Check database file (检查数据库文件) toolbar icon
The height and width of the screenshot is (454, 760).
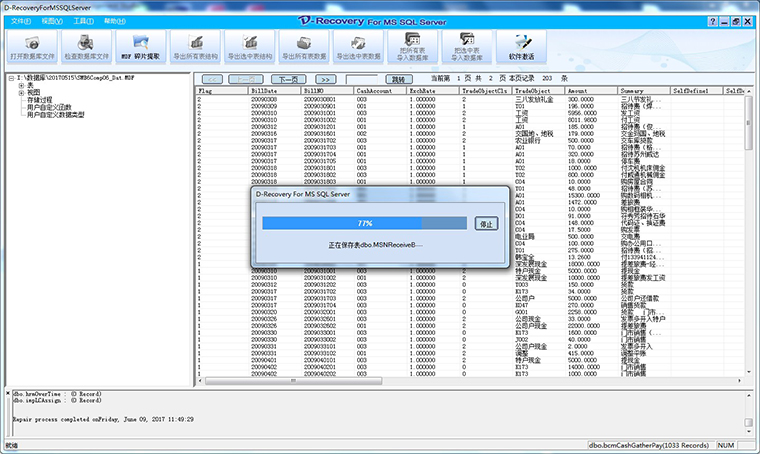[x=87, y=47]
